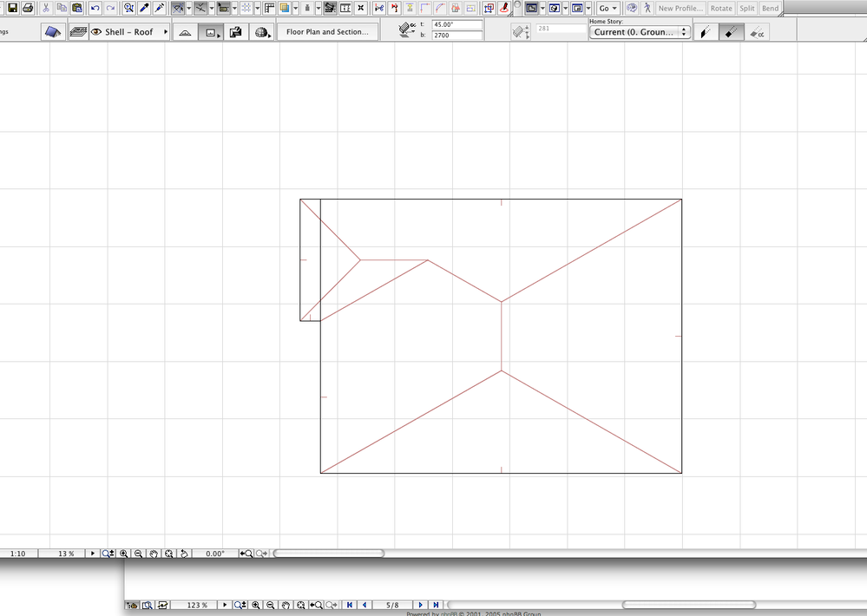Screen dimensions: 867x616
Task: Select the Roof tool icon
Action: [x=54, y=31]
